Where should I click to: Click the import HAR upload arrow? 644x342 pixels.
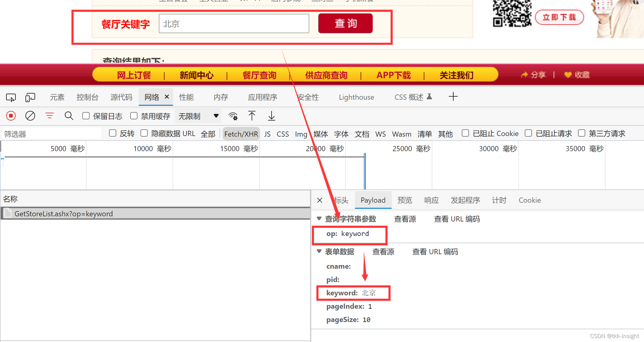click(x=252, y=116)
